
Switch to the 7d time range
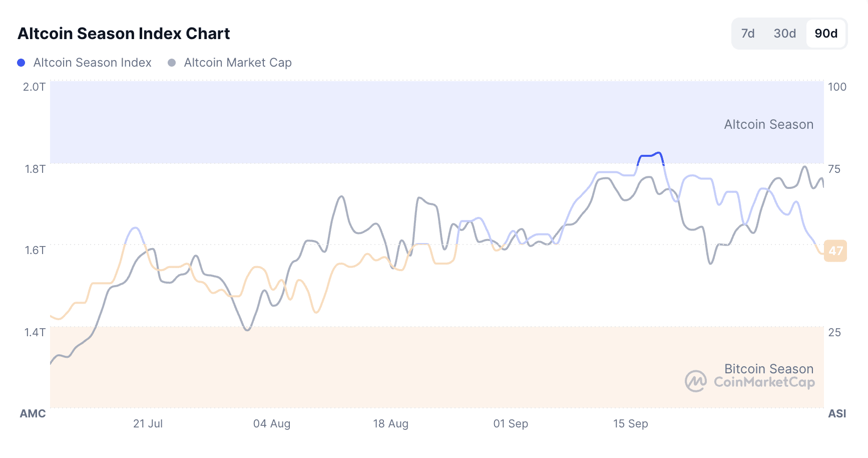click(x=748, y=34)
